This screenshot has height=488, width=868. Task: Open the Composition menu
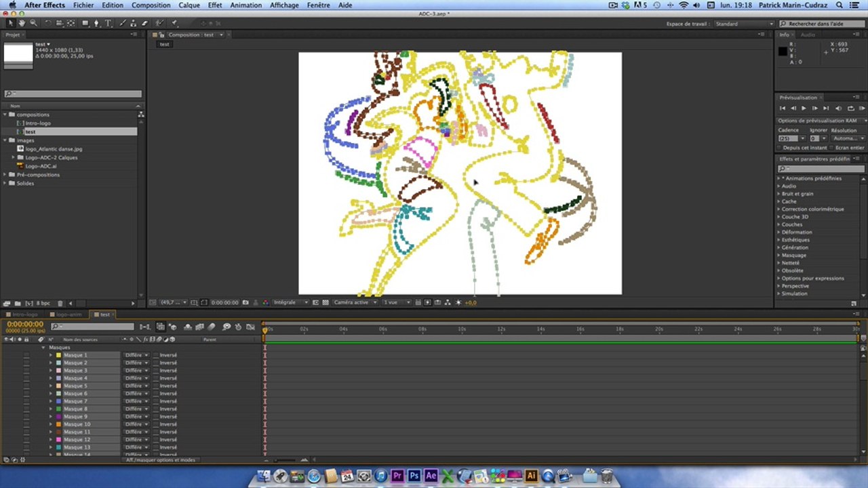coord(151,5)
